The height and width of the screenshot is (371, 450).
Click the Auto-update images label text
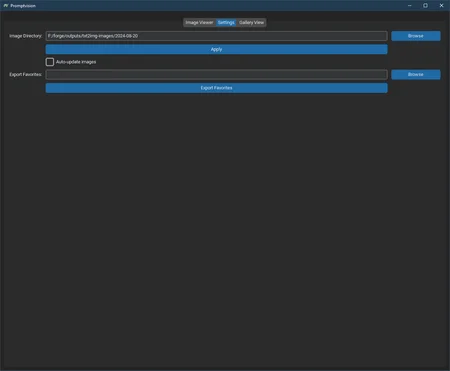click(x=76, y=62)
